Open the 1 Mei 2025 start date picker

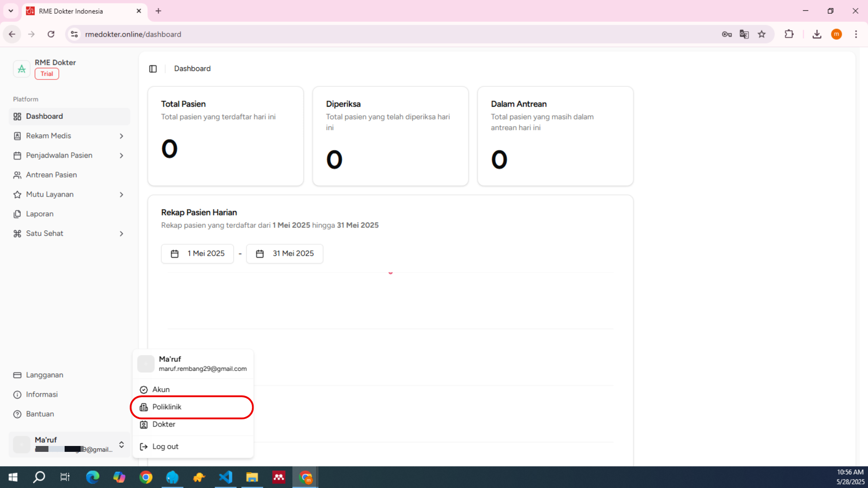[x=198, y=254]
